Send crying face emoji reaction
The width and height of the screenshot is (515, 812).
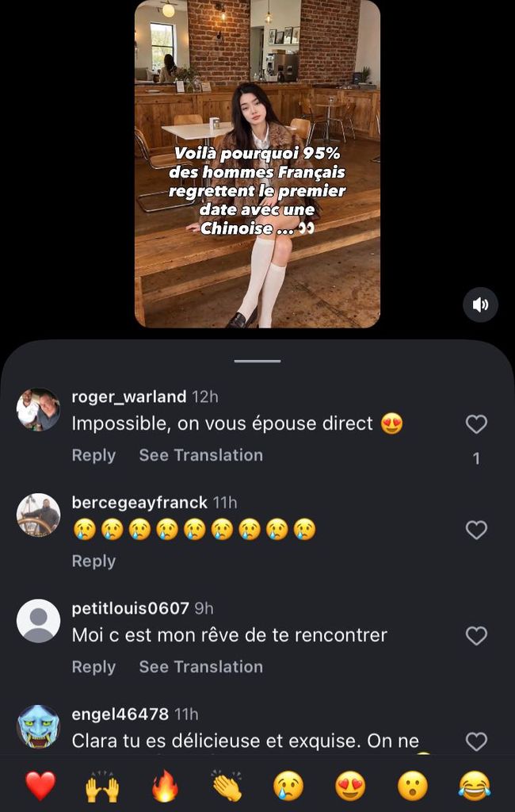288,786
